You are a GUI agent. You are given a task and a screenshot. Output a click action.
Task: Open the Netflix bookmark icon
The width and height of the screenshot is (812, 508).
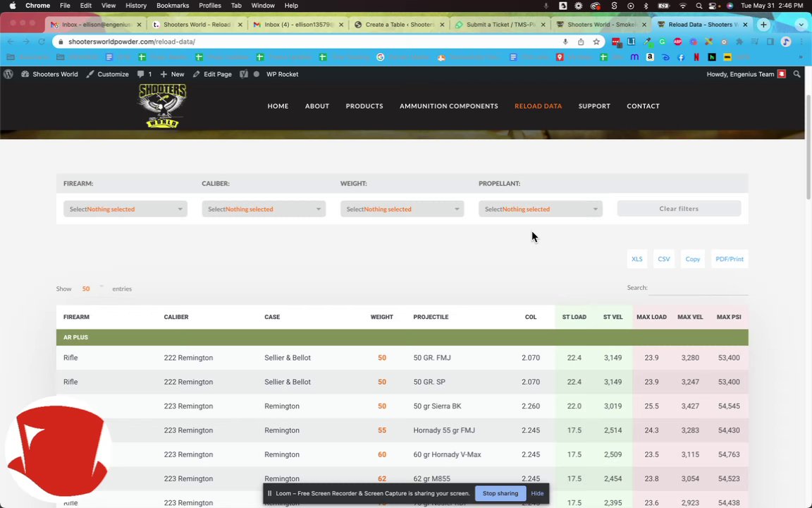point(696,57)
